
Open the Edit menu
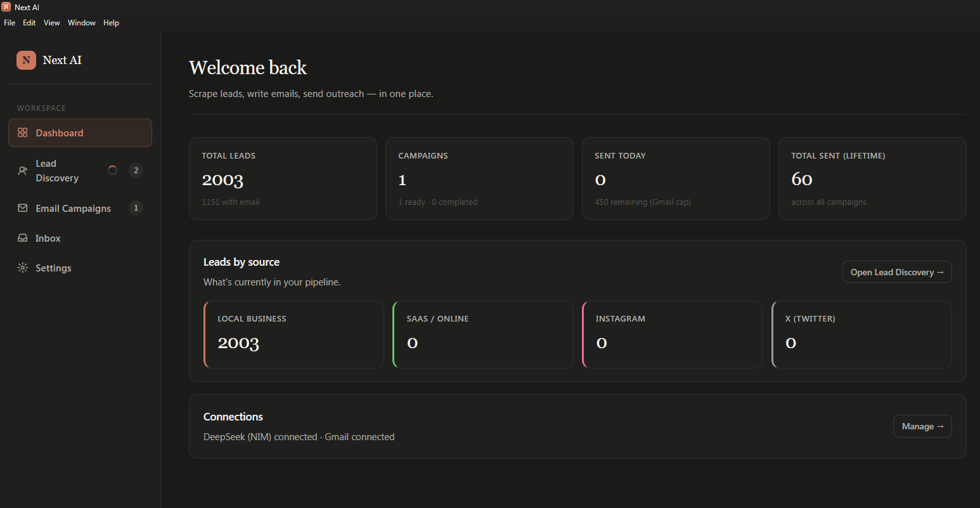coord(29,23)
